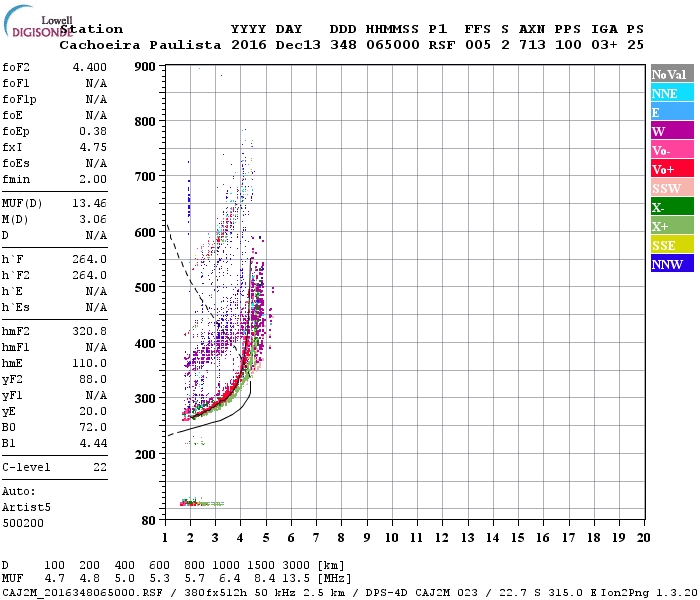The height and width of the screenshot is (600, 700).
Task: Click the MUF value 4.7 for 100 km
Action: [54, 579]
